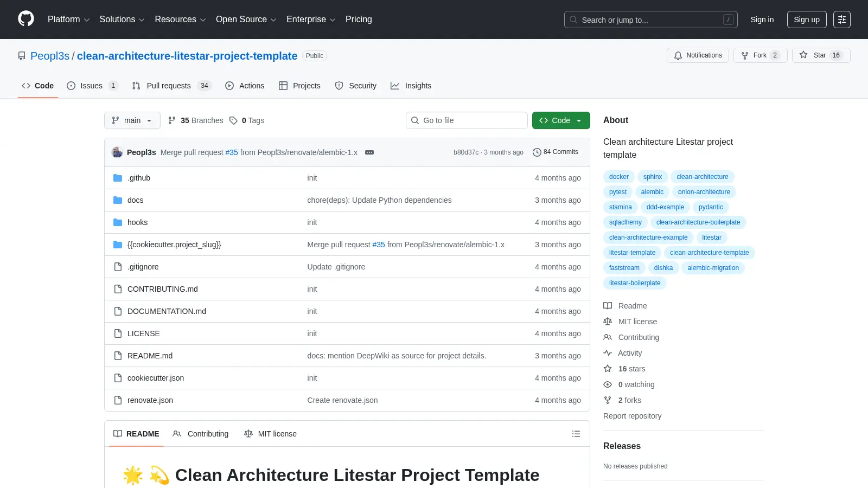Expand the Enterprise menu
Image resolution: width=868 pixels, height=488 pixels.
[x=311, y=20]
